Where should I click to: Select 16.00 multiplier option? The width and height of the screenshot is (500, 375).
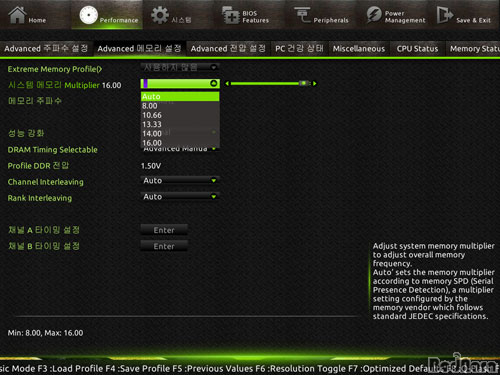(180, 143)
